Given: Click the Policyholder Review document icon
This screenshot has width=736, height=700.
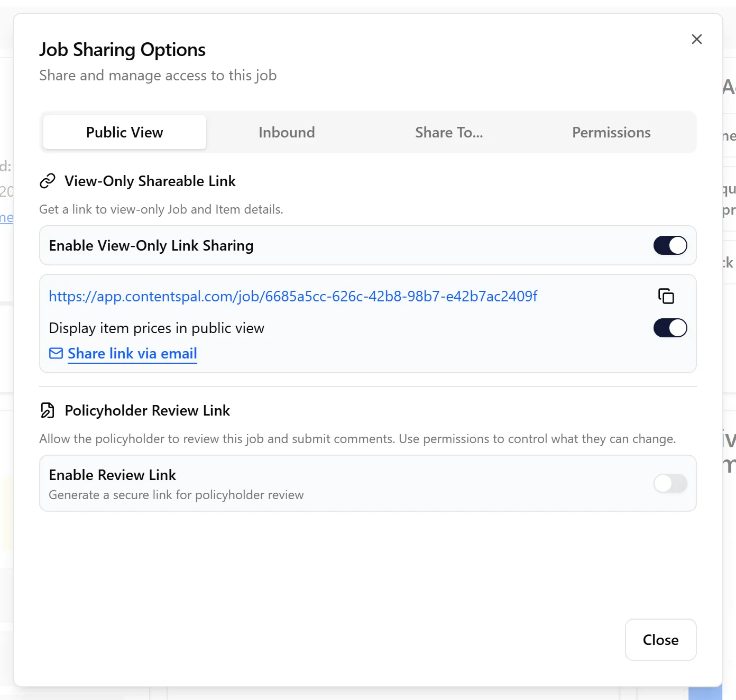Looking at the screenshot, I should (x=48, y=410).
